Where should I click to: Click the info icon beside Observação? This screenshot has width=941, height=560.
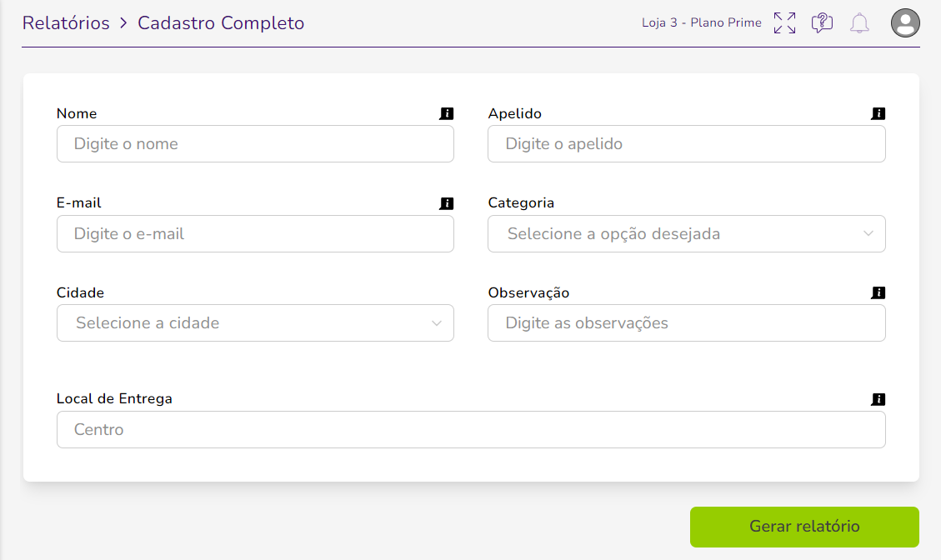[x=878, y=292]
